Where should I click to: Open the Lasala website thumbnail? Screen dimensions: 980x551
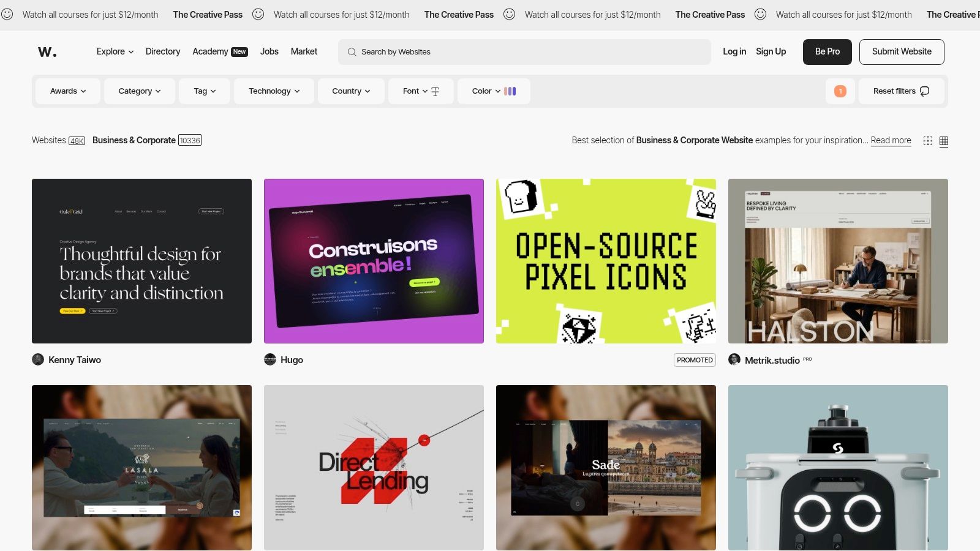[x=141, y=468]
